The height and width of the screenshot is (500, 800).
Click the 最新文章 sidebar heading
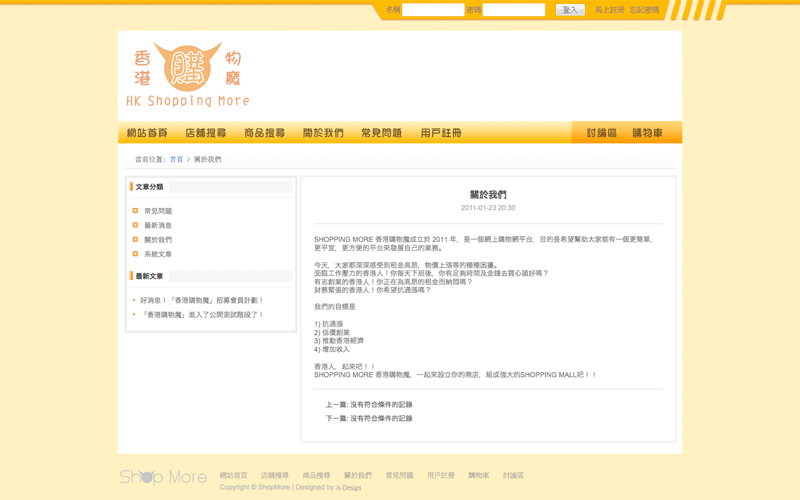tap(149, 276)
